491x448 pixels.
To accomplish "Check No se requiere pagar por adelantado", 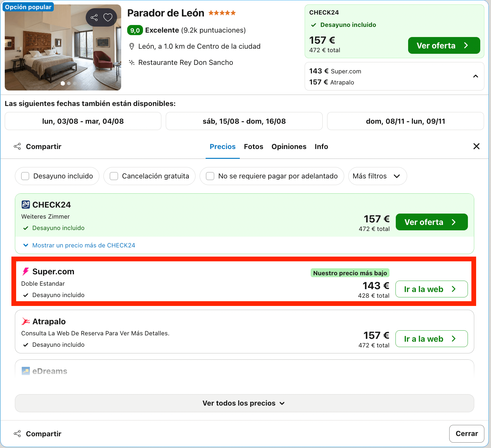I will [210, 176].
